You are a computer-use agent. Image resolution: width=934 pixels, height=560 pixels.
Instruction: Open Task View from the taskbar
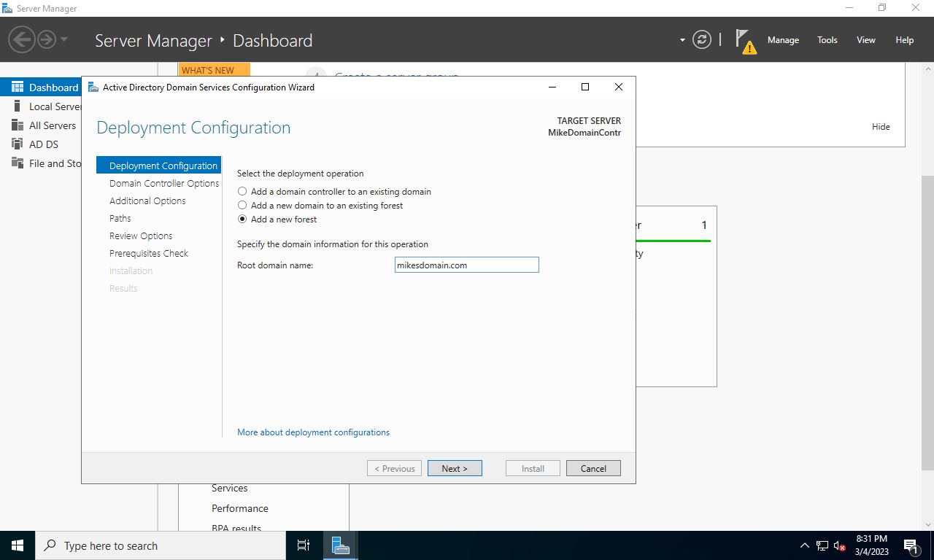tap(303, 545)
